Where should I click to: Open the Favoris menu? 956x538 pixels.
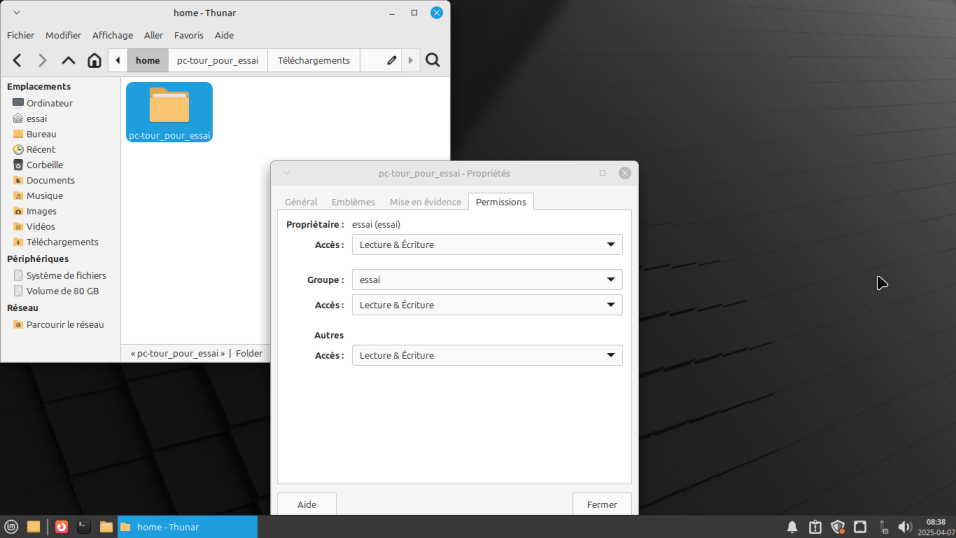tap(188, 35)
